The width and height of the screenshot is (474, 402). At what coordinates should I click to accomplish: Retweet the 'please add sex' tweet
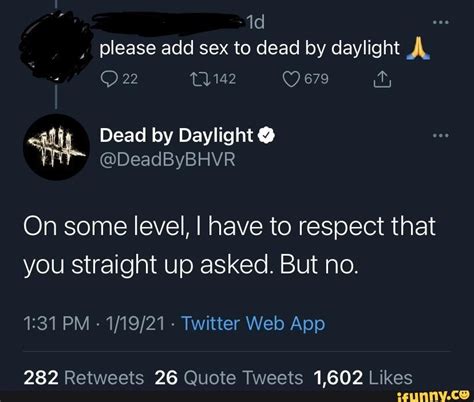click(x=199, y=79)
